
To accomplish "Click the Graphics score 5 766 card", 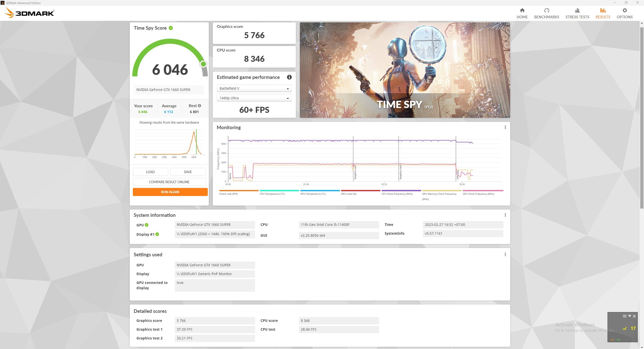I will point(254,33).
